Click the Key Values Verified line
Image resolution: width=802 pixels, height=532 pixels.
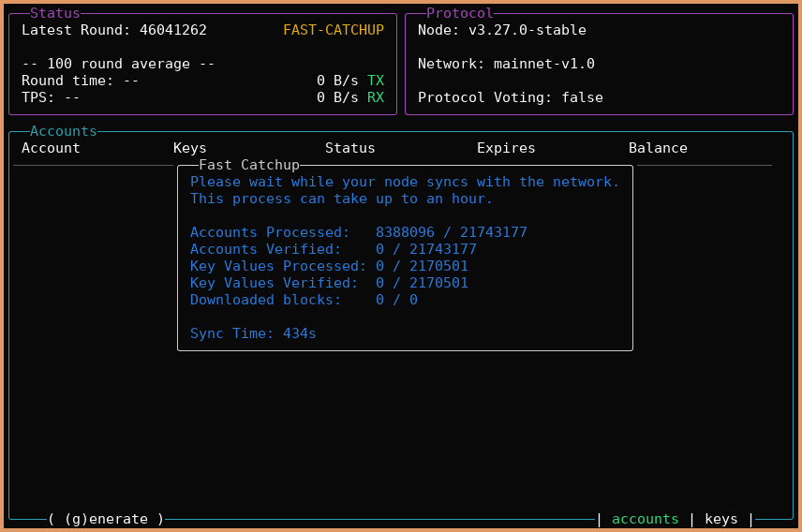pos(329,283)
